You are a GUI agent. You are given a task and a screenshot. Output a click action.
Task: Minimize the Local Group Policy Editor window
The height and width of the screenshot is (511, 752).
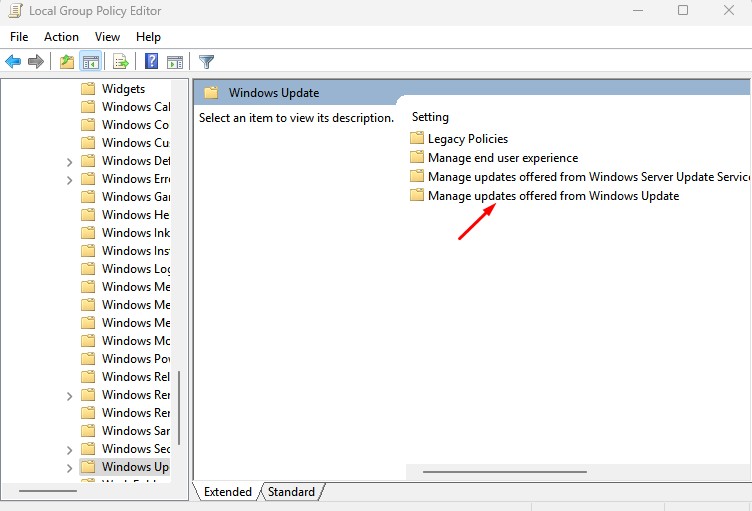(x=638, y=11)
